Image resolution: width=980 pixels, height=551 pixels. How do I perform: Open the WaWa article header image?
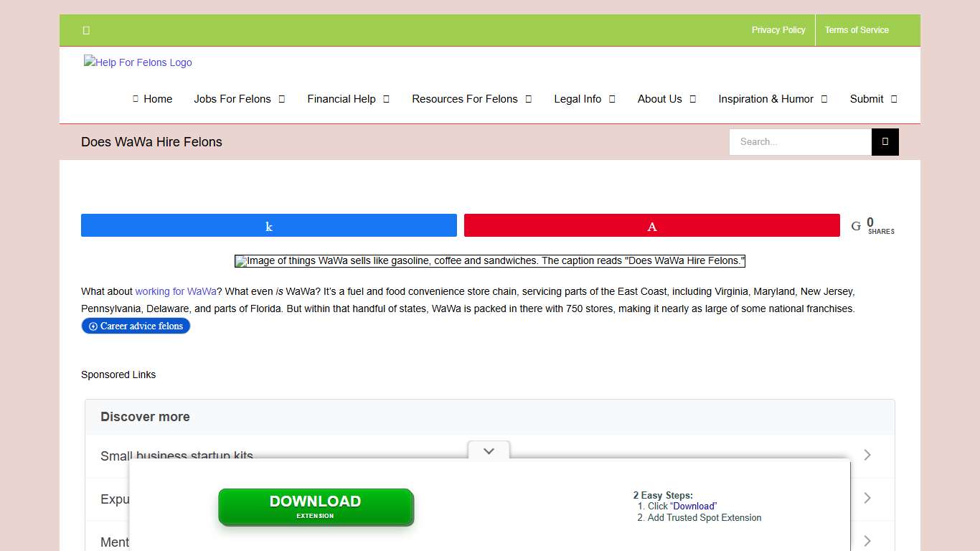point(489,261)
